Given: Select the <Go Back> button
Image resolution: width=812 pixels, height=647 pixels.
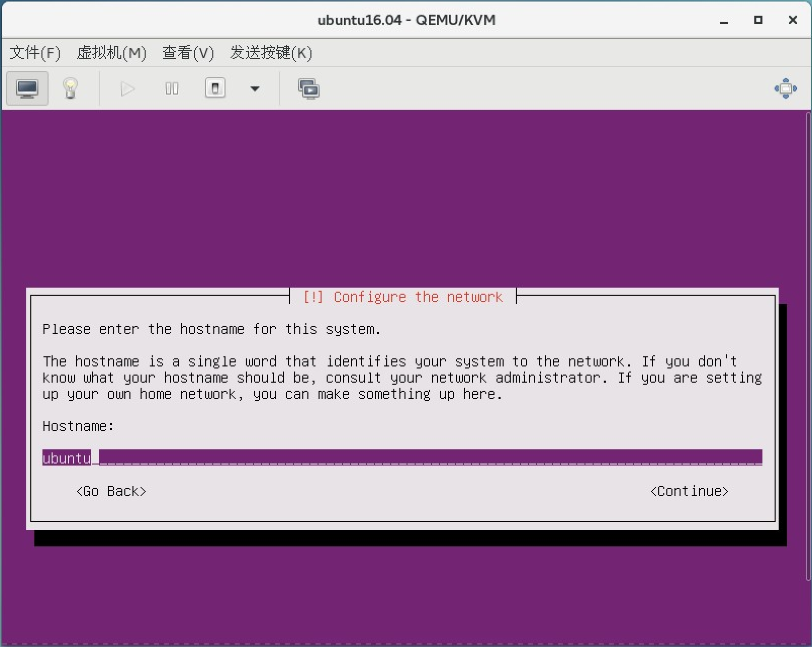Looking at the screenshot, I should 111,491.
